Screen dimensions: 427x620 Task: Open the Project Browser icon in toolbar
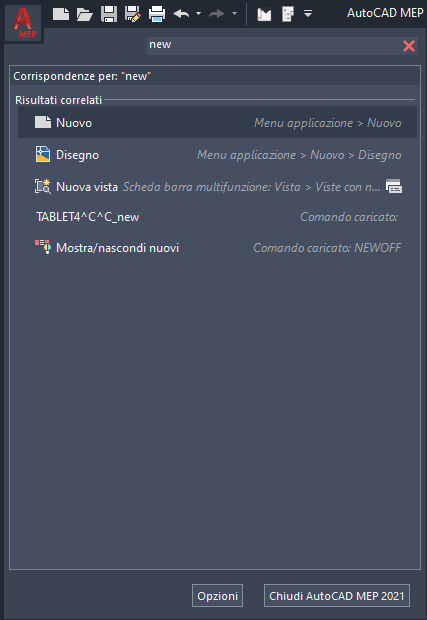264,15
